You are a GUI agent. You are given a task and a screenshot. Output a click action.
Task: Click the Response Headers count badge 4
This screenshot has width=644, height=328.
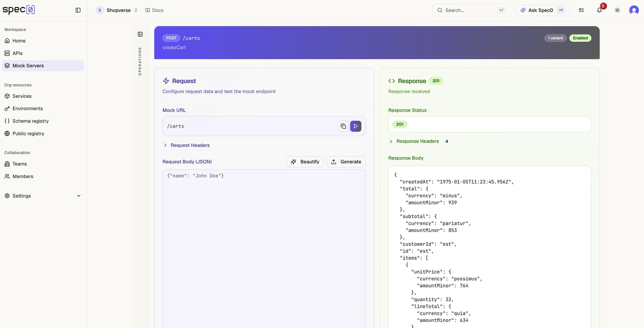[447, 141]
